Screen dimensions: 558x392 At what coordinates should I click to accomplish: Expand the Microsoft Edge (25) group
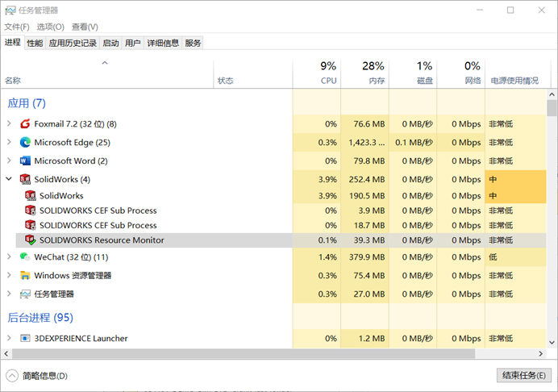9,142
